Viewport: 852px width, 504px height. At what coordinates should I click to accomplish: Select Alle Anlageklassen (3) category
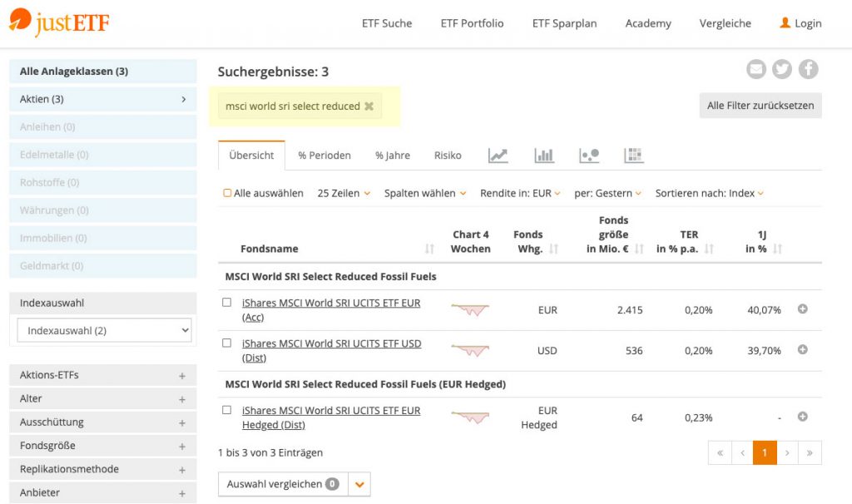click(x=102, y=72)
